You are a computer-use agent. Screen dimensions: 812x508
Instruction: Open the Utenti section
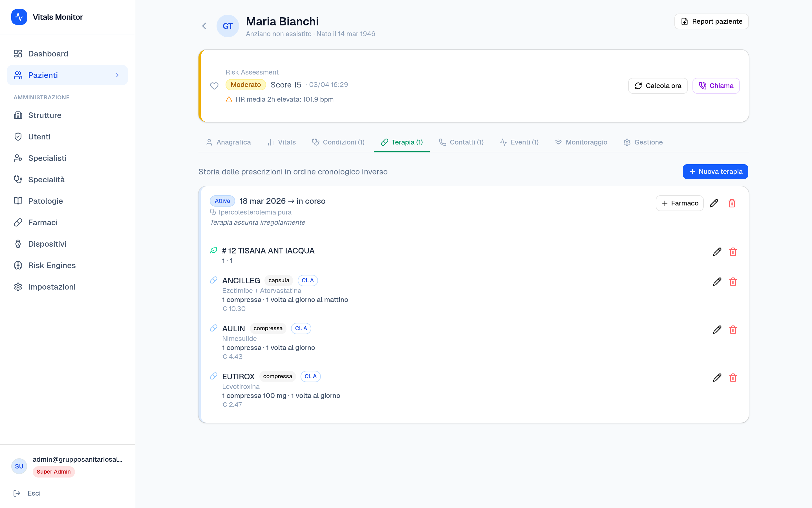point(67,137)
